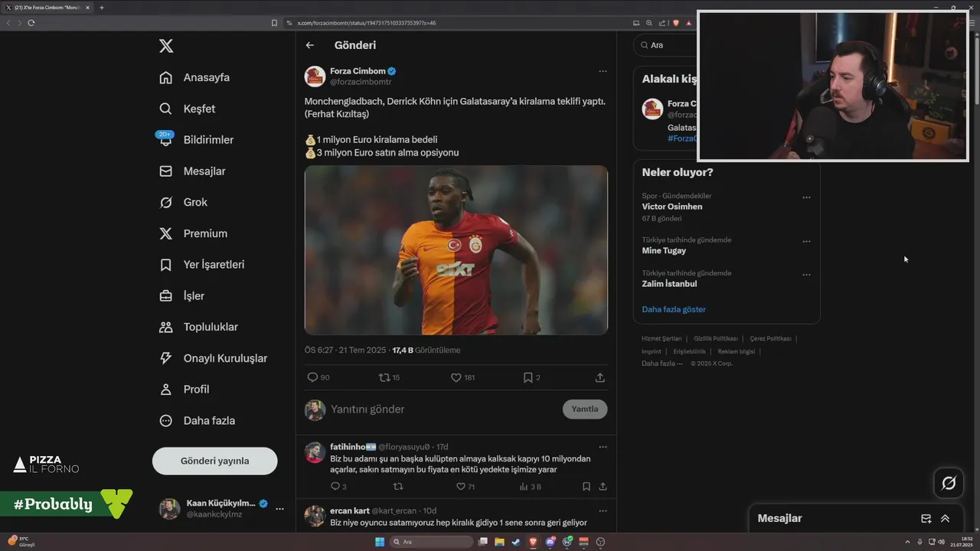
Task: Open Yer İşaretleri bookmarks
Action: [x=201, y=265]
